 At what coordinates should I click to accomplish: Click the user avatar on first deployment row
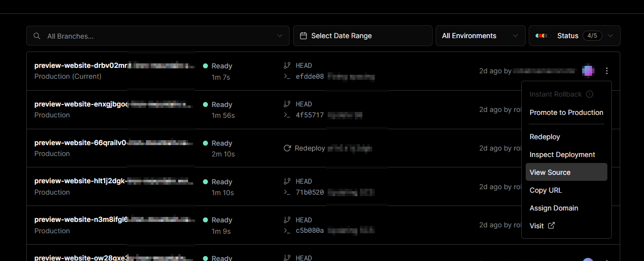tap(588, 71)
